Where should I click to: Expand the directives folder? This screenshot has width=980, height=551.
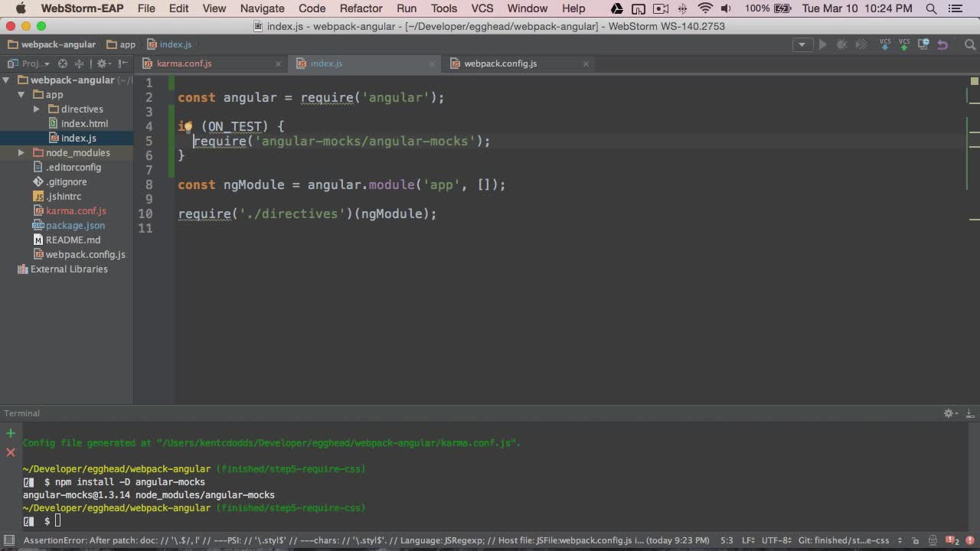(x=36, y=109)
